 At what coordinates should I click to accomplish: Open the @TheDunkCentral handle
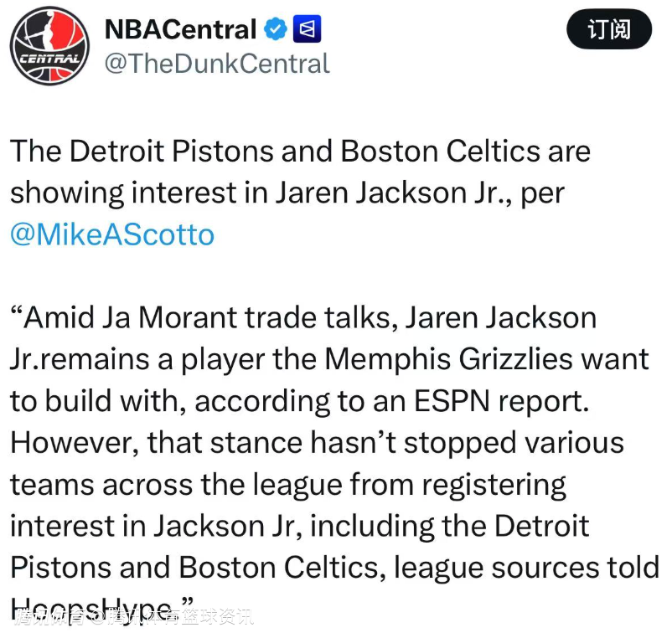(216, 64)
